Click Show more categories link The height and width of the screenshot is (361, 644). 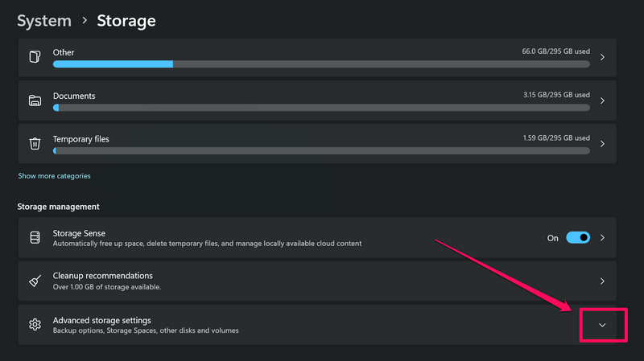pos(54,176)
